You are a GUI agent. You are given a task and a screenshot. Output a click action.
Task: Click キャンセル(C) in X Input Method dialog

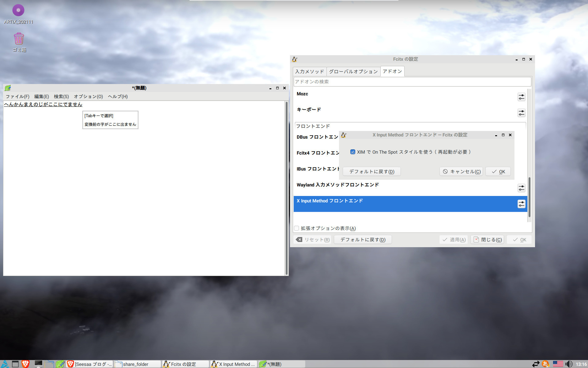pos(461,171)
